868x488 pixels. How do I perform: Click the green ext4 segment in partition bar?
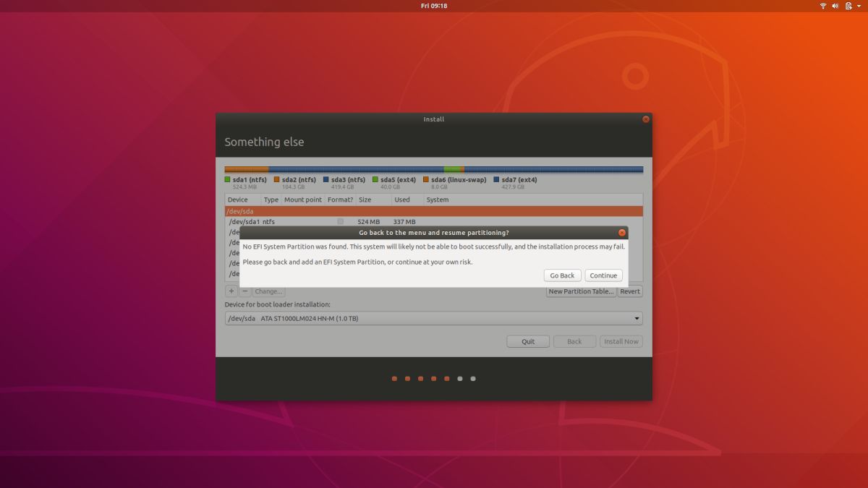point(452,170)
